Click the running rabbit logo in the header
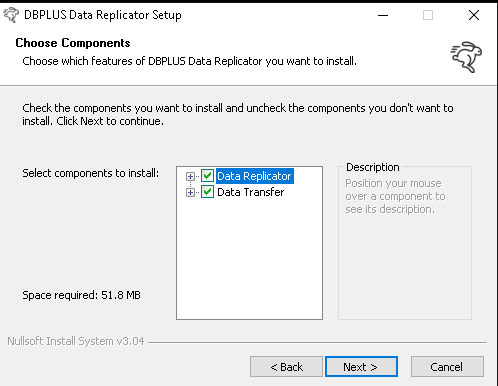 pos(466,57)
